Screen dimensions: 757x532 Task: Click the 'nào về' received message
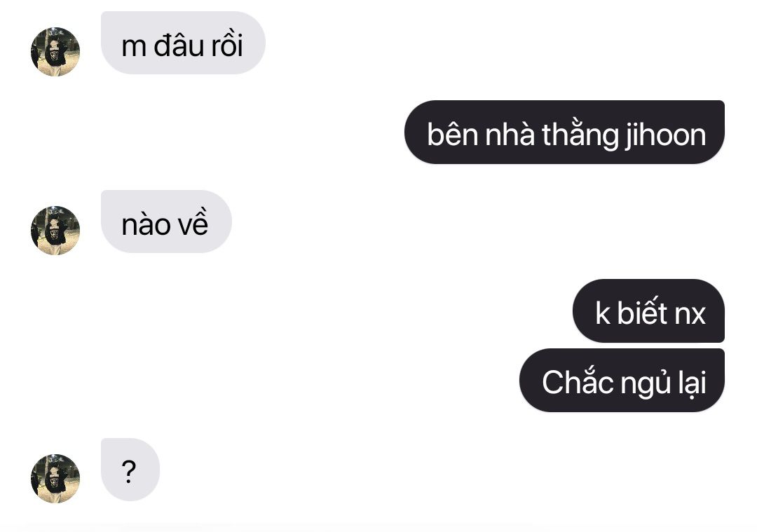coord(166,221)
